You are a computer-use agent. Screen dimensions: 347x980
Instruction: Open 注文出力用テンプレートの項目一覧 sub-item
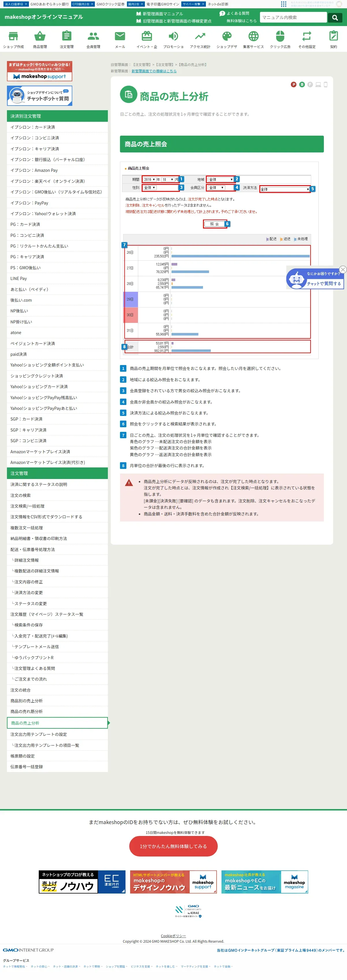coord(58,745)
